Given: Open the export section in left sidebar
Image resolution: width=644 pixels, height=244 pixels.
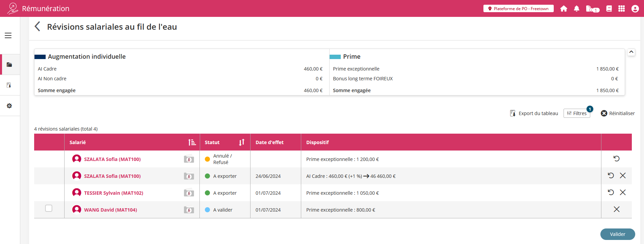Looking at the screenshot, I should tap(9, 85).
